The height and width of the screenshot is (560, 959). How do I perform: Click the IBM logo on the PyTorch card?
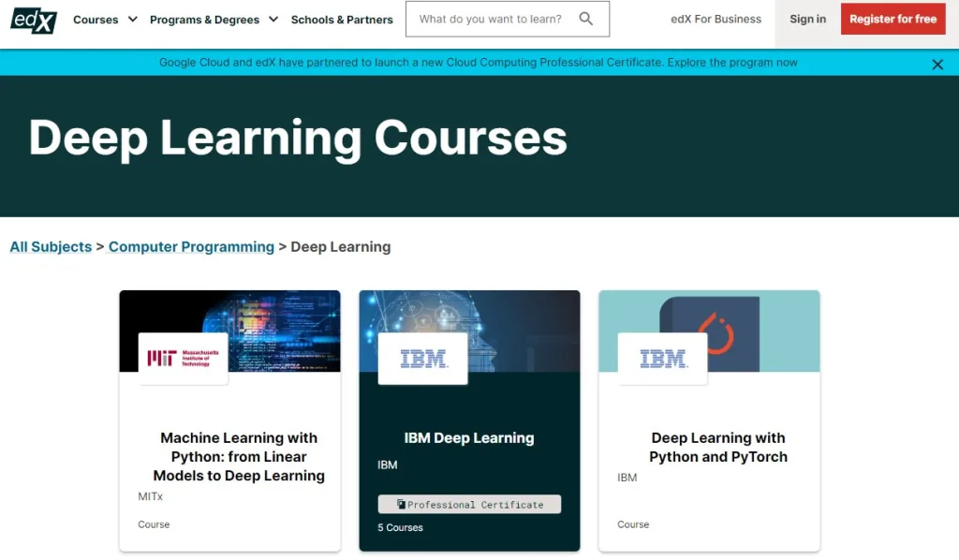click(662, 359)
